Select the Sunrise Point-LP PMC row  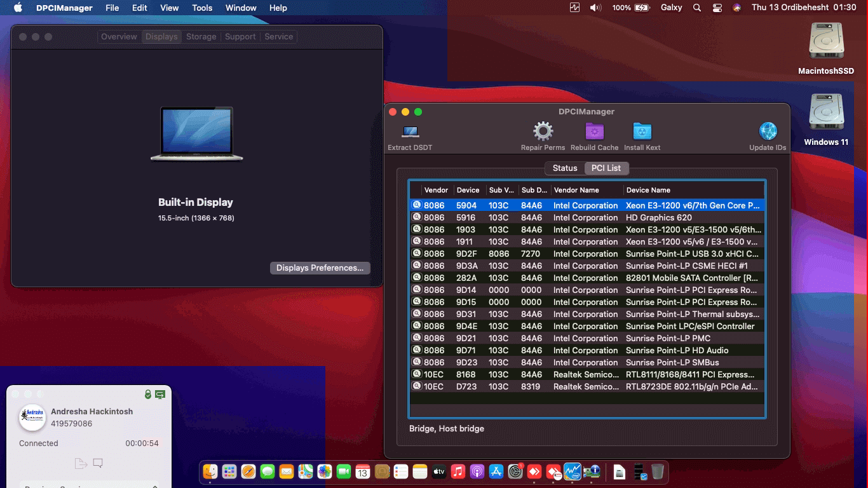coord(587,338)
